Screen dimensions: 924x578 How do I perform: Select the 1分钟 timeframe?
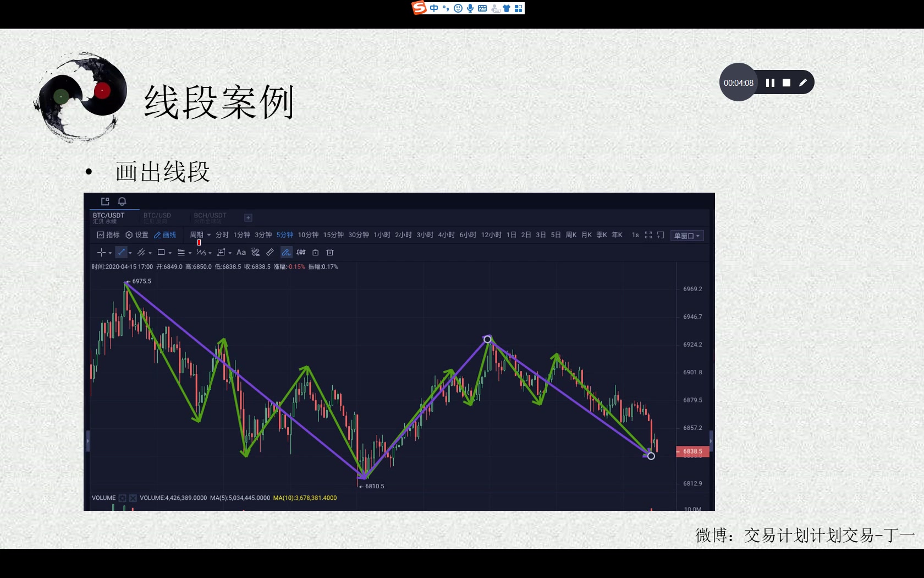click(241, 235)
